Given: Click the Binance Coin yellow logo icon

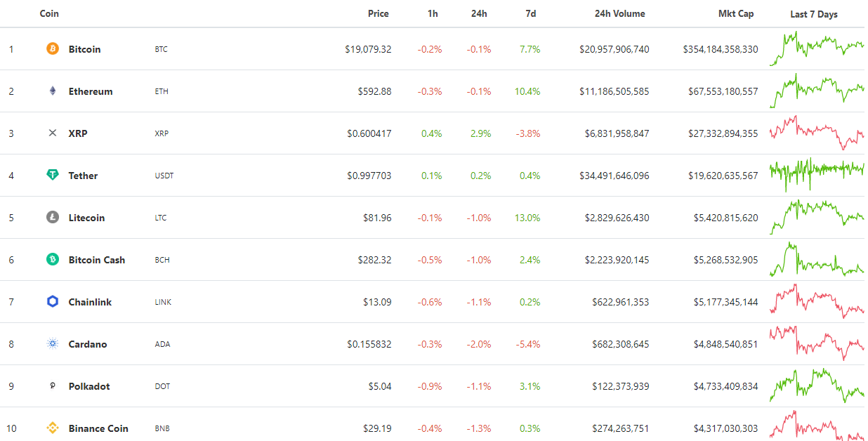Looking at the screenshot, I should click(x=53, y=428).
